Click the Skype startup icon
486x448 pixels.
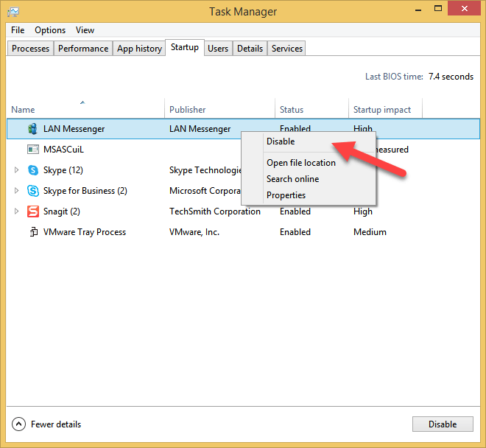click(x=32, y=170)
